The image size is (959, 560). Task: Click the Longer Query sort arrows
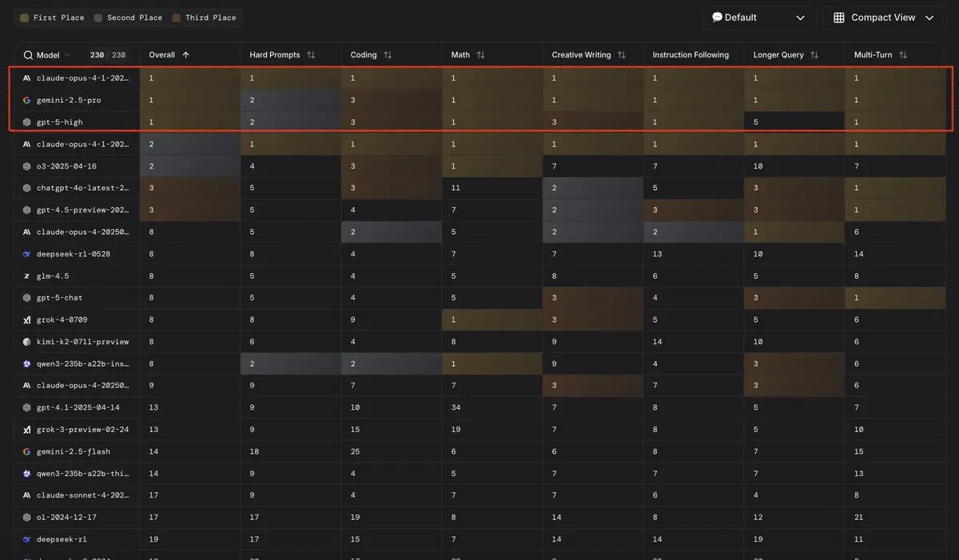click(814, 55)
